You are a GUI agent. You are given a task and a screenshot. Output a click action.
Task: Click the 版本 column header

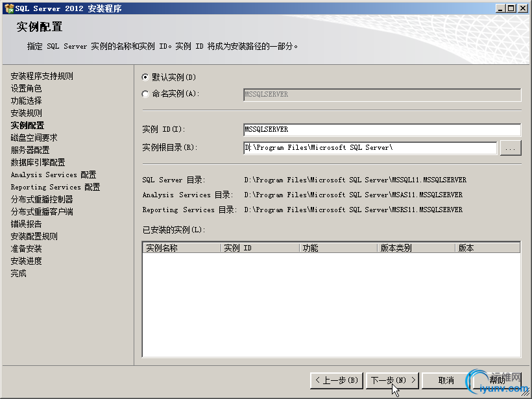tap(487, 248)
